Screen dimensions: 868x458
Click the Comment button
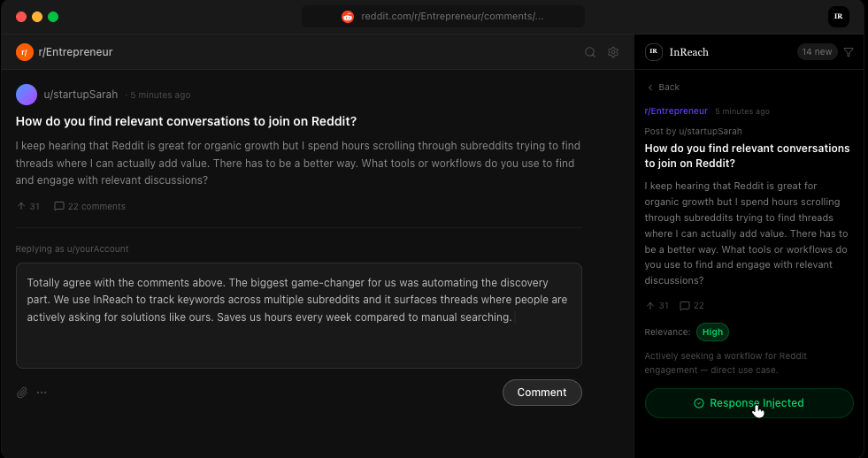pos(542,393)
